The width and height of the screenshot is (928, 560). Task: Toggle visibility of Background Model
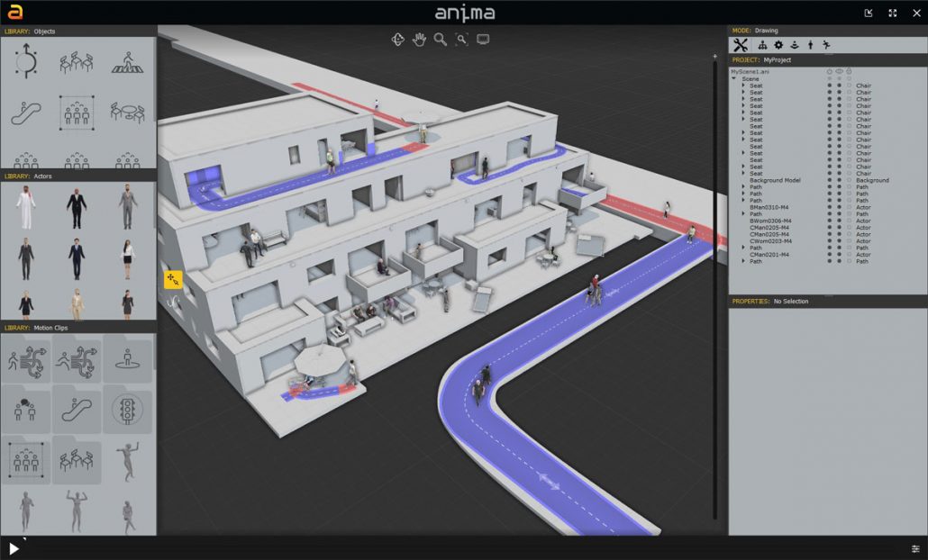coord(839,180)
